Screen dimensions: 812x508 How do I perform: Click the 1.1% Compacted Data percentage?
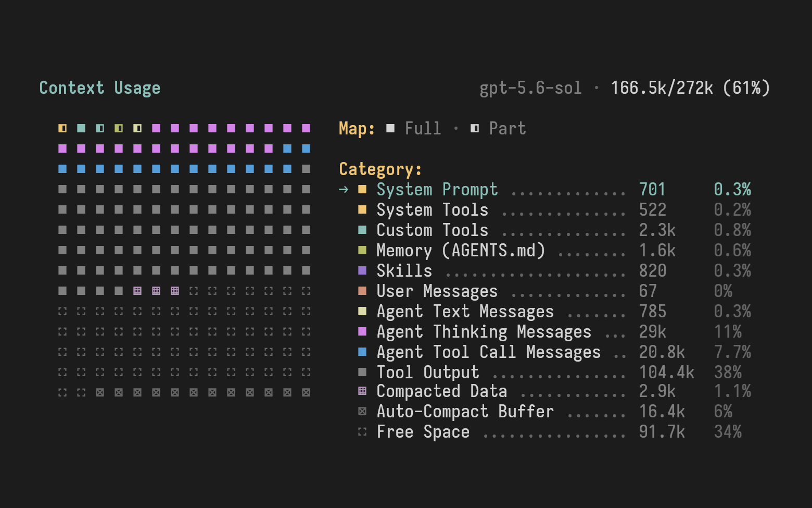pyautogui.click(x=732, y=391)
